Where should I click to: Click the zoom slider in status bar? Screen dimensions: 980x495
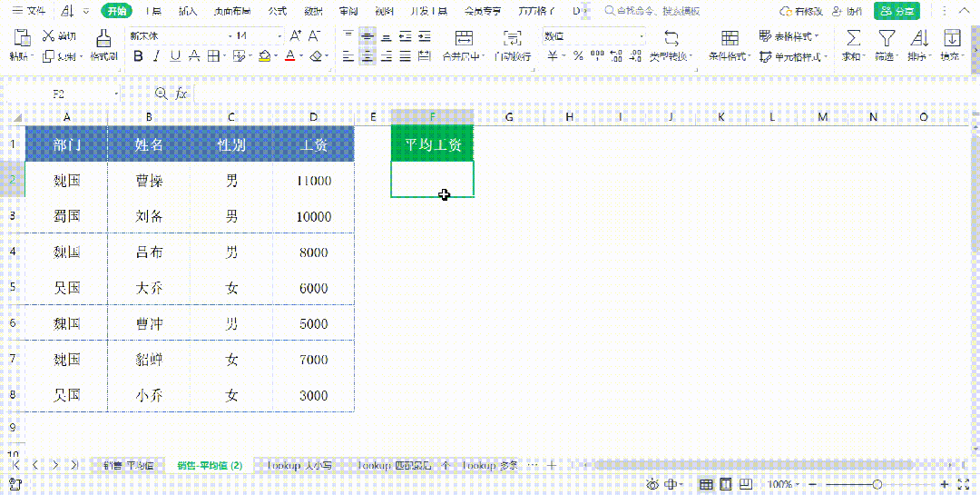coord(876,485)
